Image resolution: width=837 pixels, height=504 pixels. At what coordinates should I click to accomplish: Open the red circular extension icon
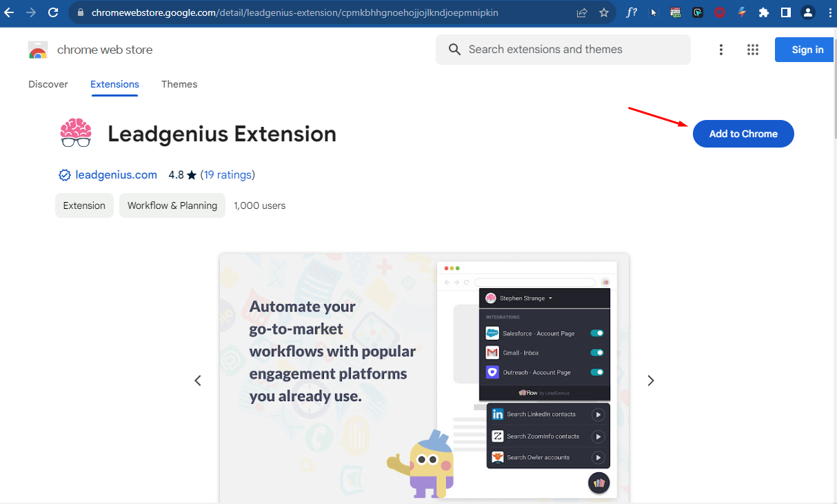click(720, 12)
